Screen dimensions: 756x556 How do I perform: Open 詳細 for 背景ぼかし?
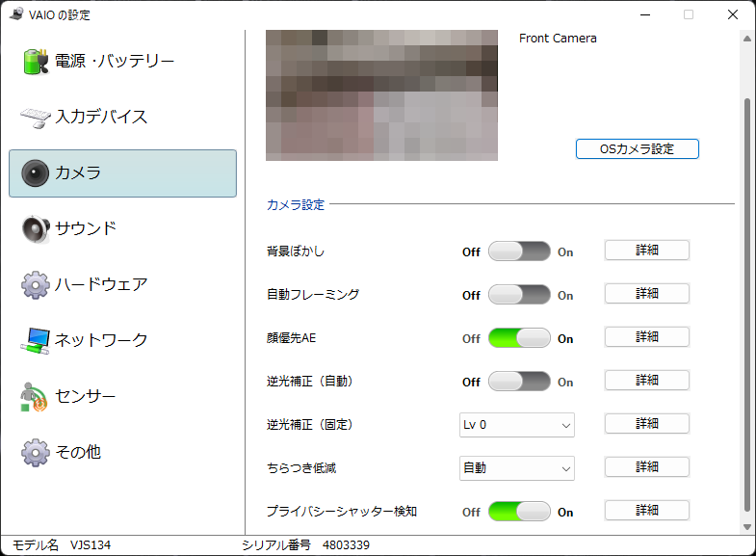(x=647, y=251)
